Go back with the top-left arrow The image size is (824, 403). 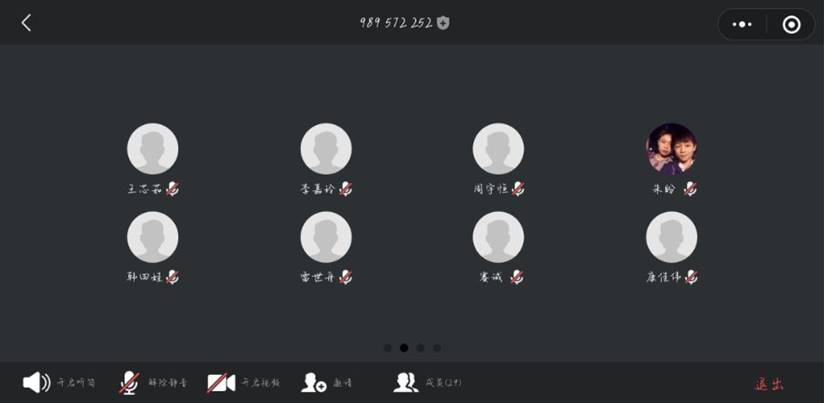coord(26,23)
